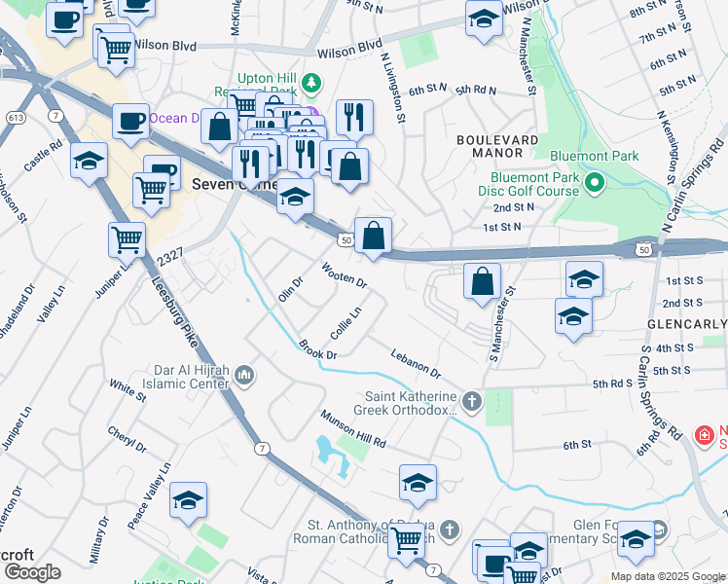The width and height of the screenshot is (728, 584).
Task: Click the Glencarlyn neighborhood label
Action: click(687, 324)
